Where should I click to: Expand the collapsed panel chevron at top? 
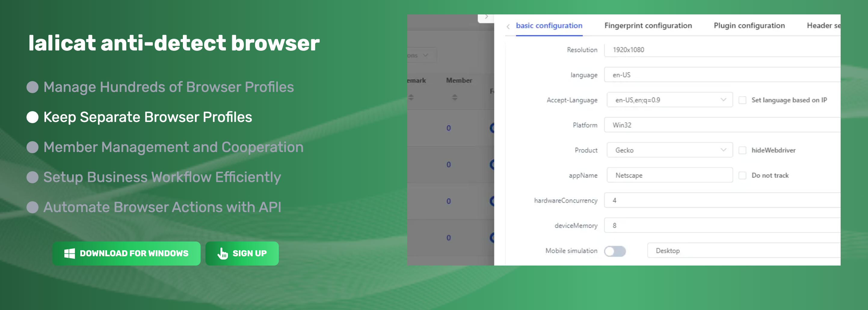(486, 17)
